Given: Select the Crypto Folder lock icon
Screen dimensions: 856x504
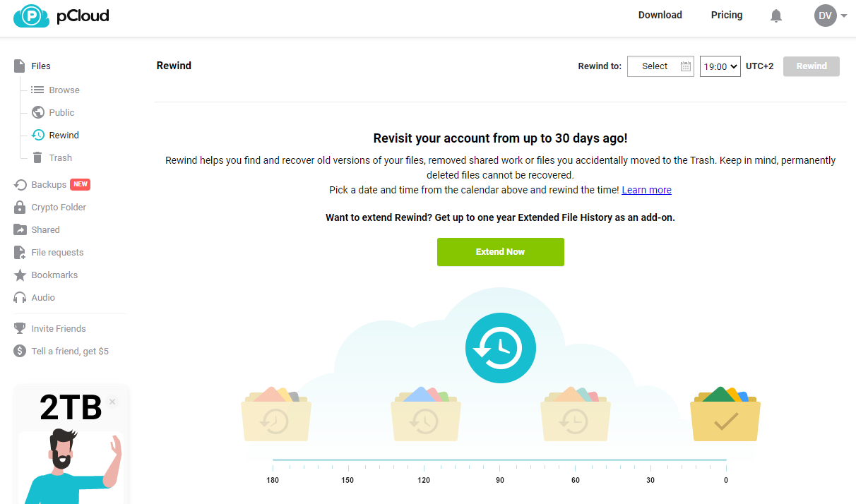Looking at the screenshot, I should pyautogui.click(x=20, y=208).
